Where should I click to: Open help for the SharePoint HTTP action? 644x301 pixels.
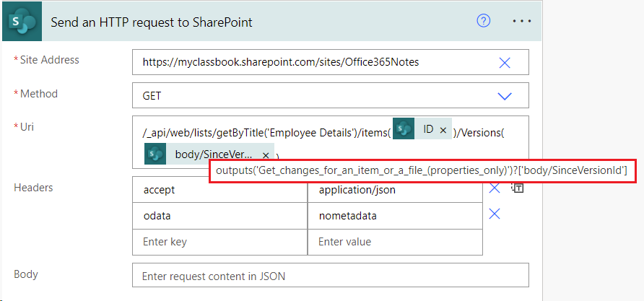pos(484,20)
